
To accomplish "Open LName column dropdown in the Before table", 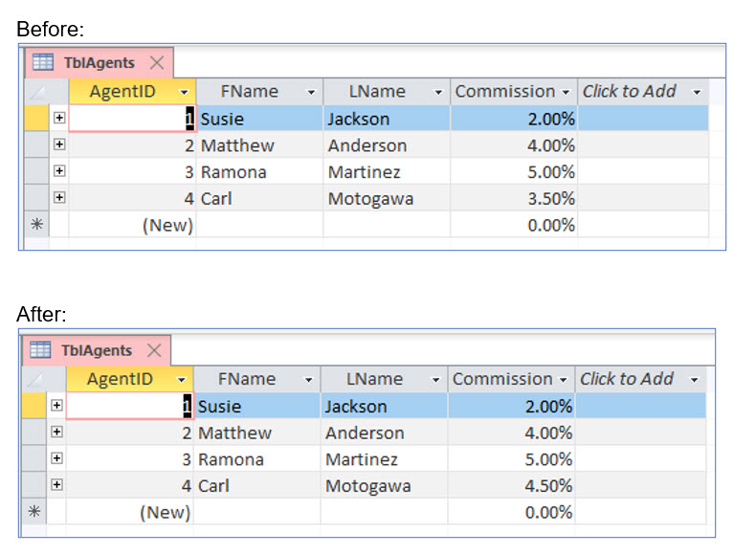I will tap(438, 92).
